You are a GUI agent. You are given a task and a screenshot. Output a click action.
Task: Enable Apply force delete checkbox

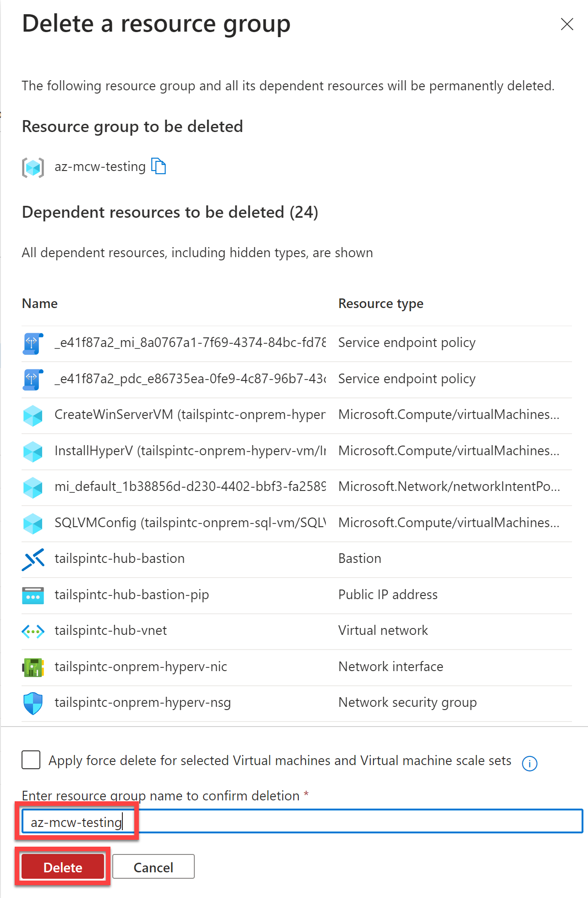coord(31,760)
